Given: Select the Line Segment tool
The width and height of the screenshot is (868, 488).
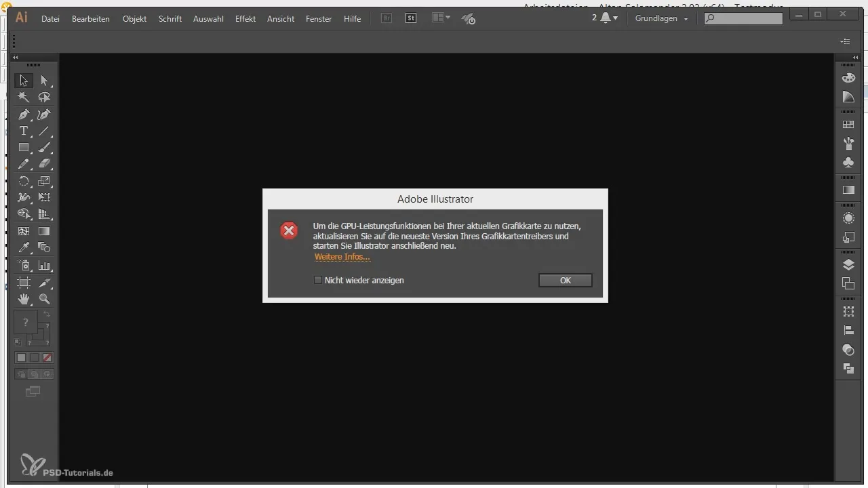Looking at the screenshot, I should click(x=45, y=131).
